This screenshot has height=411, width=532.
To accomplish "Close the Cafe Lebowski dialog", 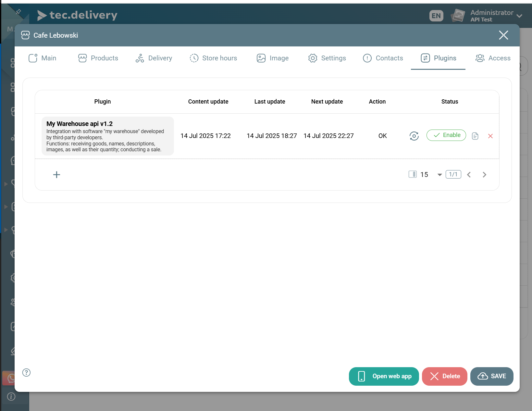I will click(503, 35).
